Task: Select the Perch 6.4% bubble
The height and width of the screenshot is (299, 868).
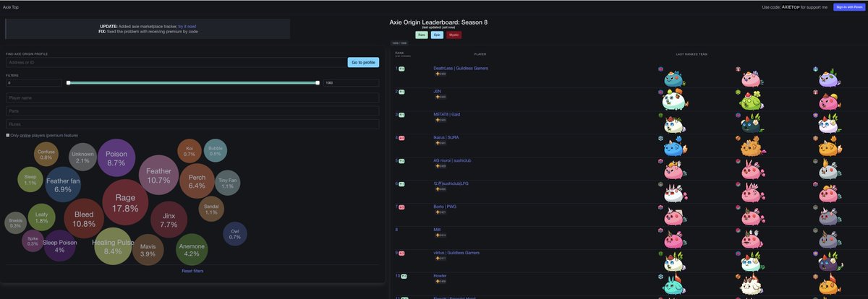Action: click(x=197, y=181)
